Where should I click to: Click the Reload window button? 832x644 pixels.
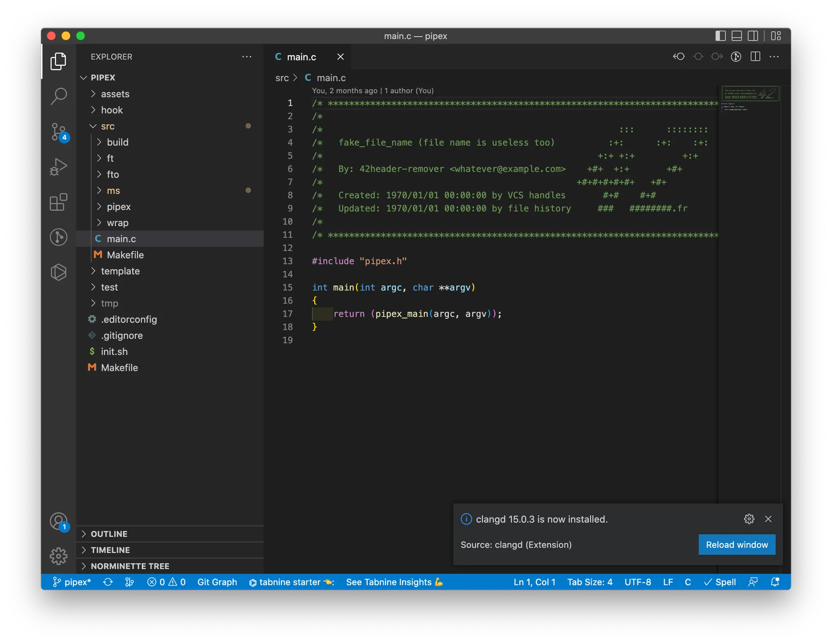(737, 545)
